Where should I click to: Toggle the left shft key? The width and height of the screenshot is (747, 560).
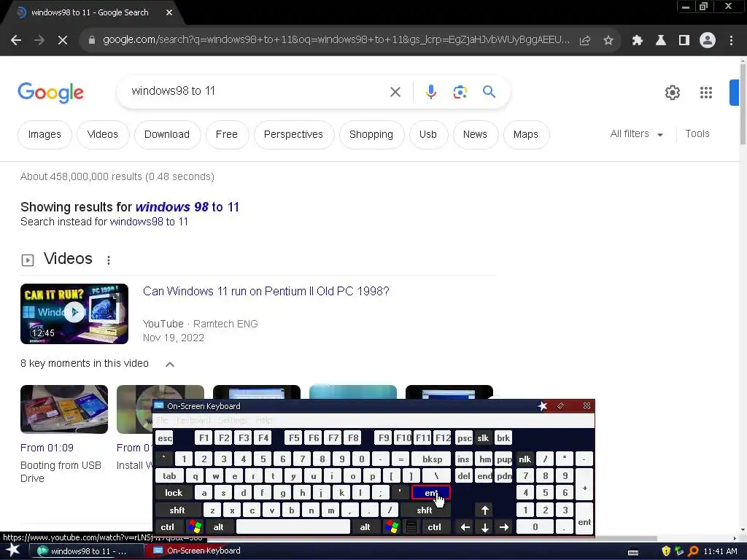pos(177,510)
